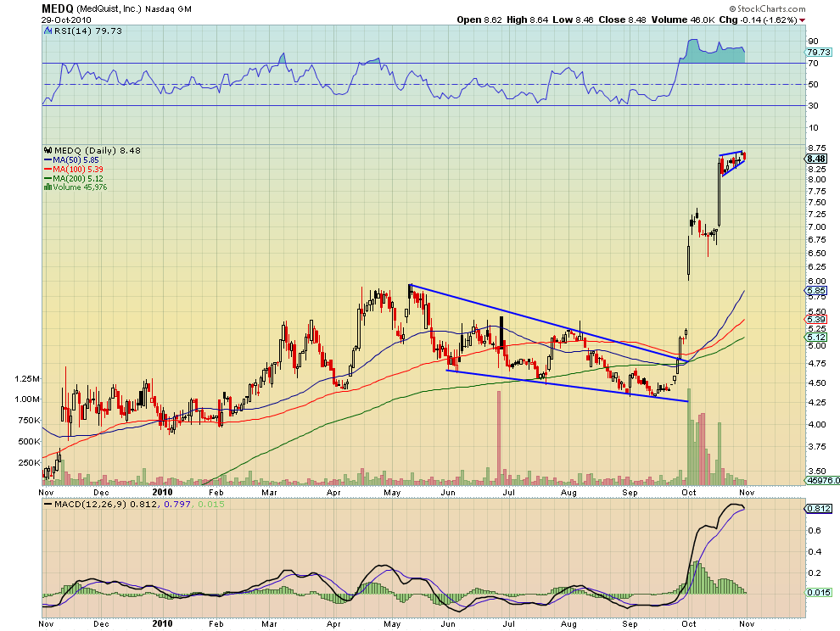Screen dimensions: 840x631
Task: Click the 'May' label on price chart axis
Action: (x=392, y=492)
